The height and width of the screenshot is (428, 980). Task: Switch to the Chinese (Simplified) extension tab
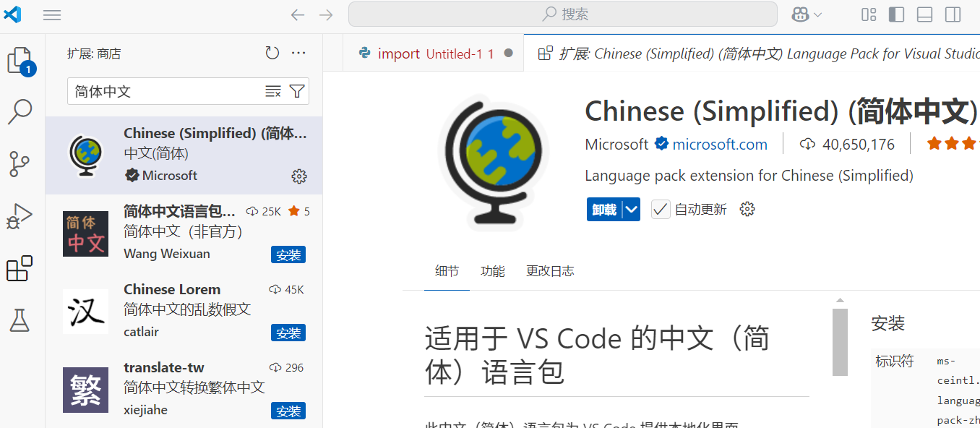(752, 54)
